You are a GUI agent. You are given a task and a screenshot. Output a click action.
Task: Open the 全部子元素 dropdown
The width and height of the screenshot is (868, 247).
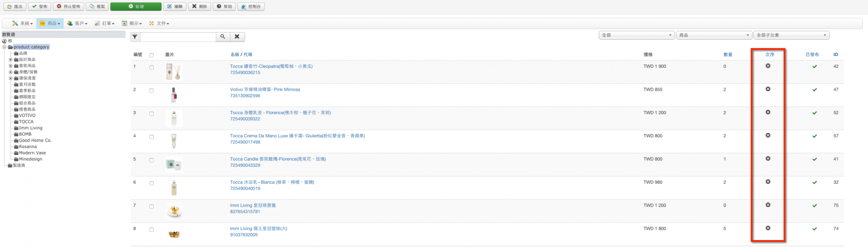click(791, 35)
